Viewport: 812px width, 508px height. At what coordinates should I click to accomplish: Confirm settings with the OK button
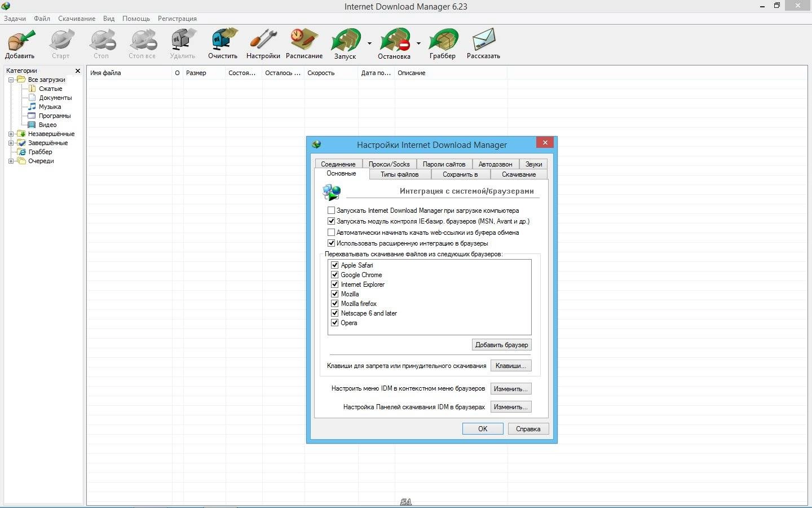tap(483, 429)
